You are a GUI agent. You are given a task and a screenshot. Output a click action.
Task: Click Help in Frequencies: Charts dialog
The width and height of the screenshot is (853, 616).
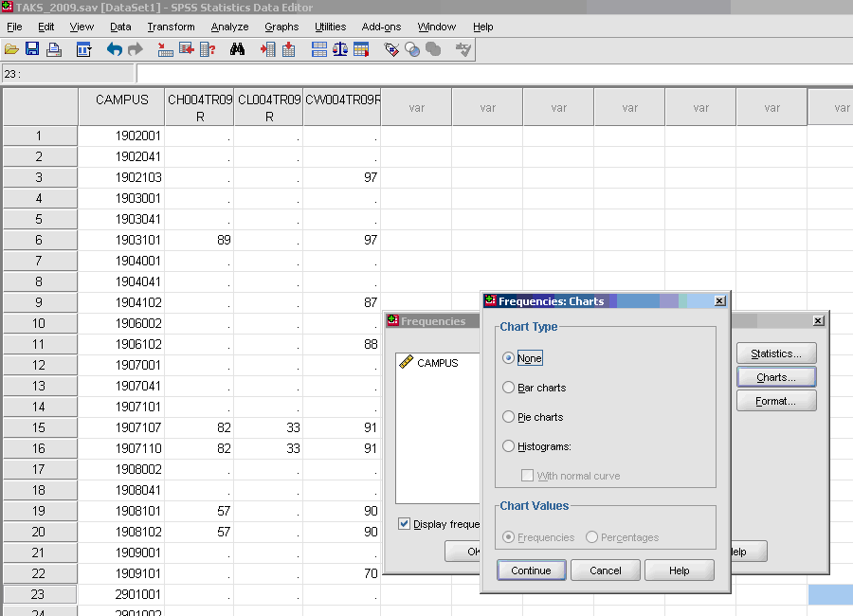(679, 571)
